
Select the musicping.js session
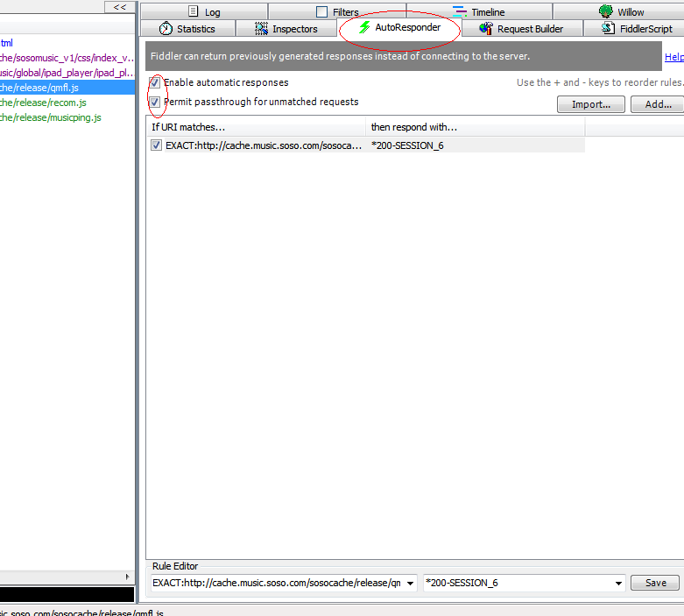pyautogui.click(x=67, y=117)
